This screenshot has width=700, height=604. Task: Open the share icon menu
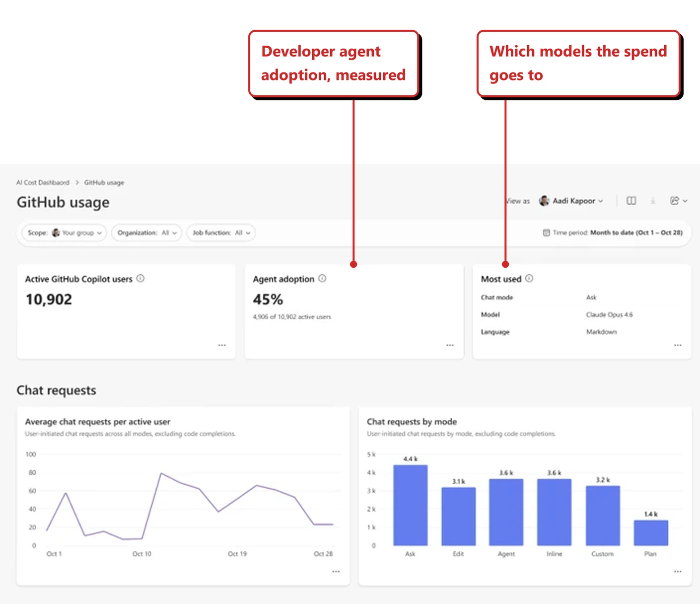674,201
